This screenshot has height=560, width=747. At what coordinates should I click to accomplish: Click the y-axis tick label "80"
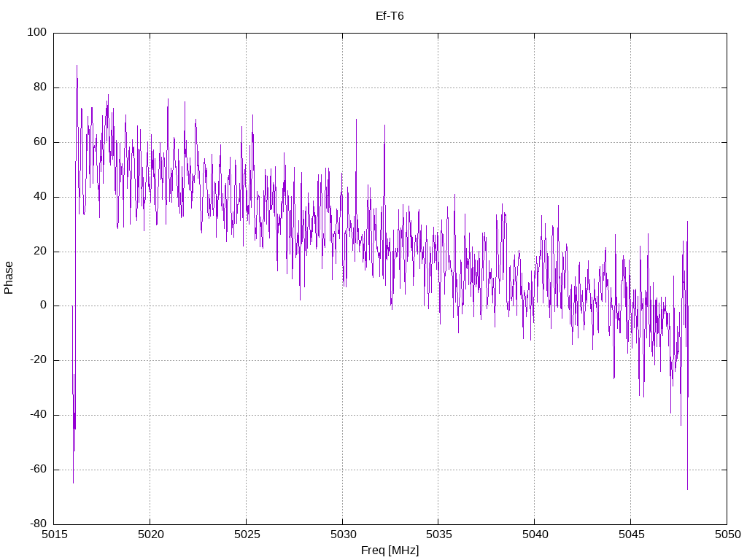point(40,87)
